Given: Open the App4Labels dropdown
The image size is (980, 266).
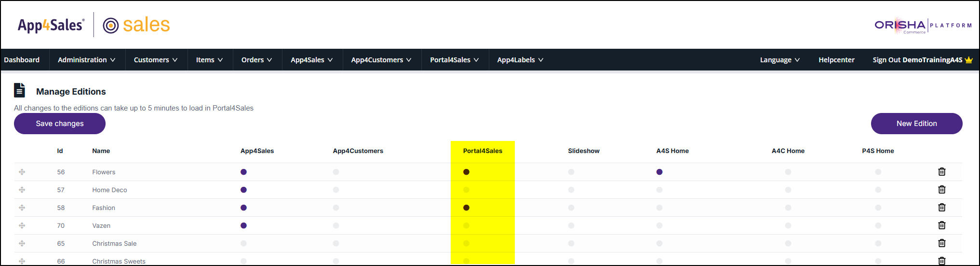Looking at the screenshot, I should tap(521, 60).
